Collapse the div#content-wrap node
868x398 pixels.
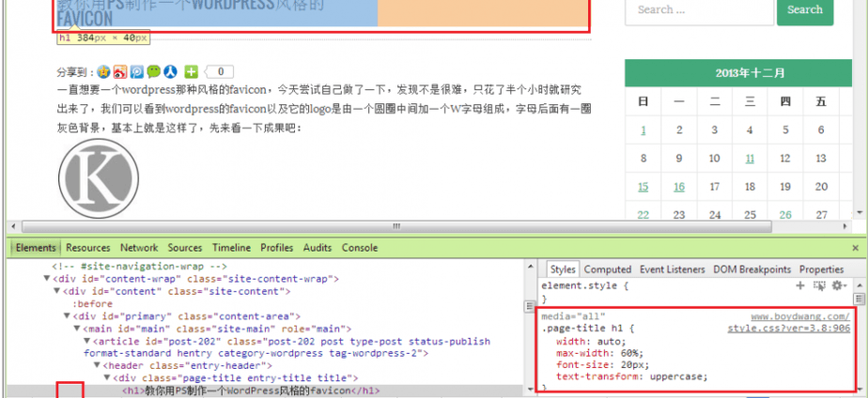[45, 279]
